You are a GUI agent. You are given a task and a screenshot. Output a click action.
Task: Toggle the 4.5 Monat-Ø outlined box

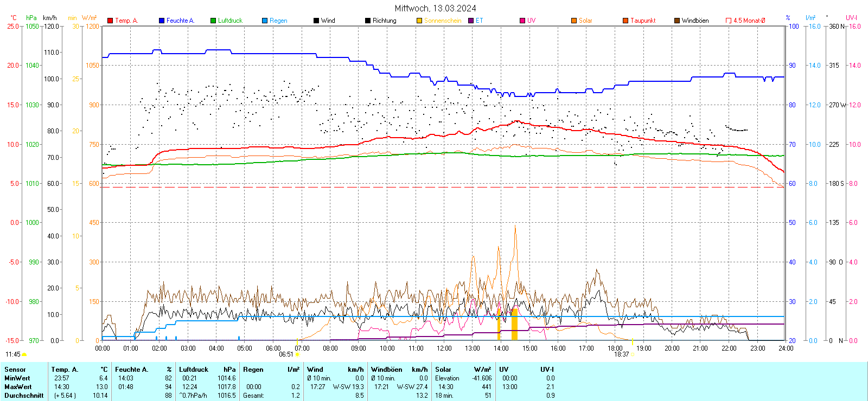[x=729, y=21]
